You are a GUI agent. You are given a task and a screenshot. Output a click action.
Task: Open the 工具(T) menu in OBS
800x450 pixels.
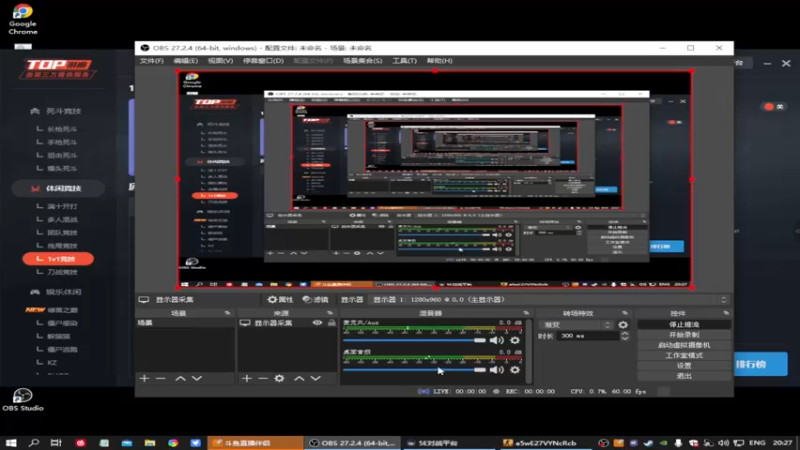click(405, 61)
